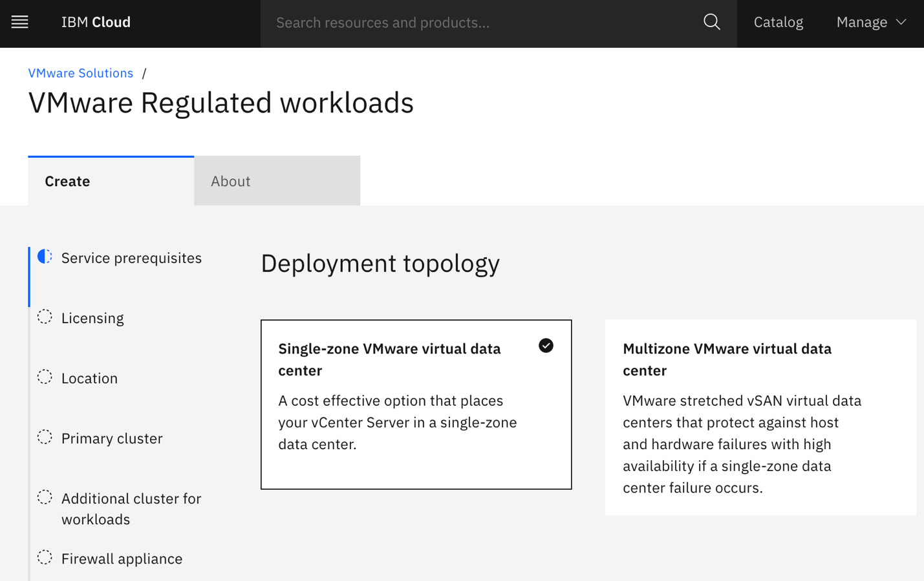Jump to the Location step
The height and width of the screenshot is (581, 924).
point(89,378)
